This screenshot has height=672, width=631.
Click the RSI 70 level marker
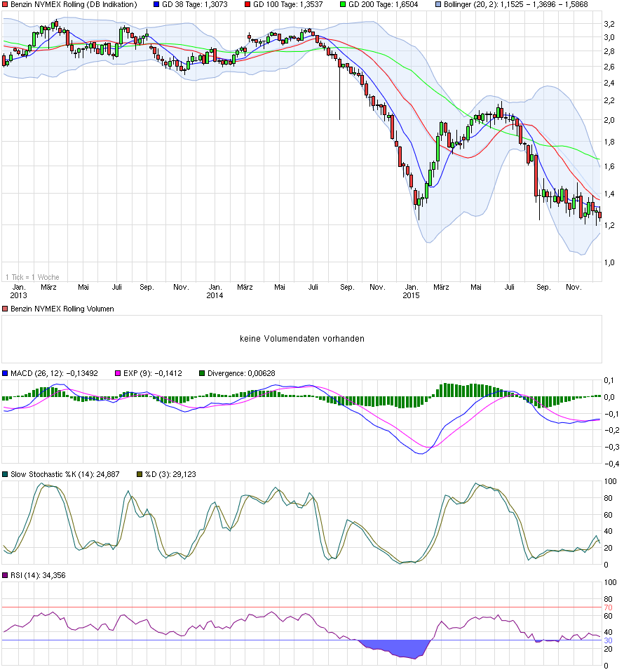tap(609, 609)
